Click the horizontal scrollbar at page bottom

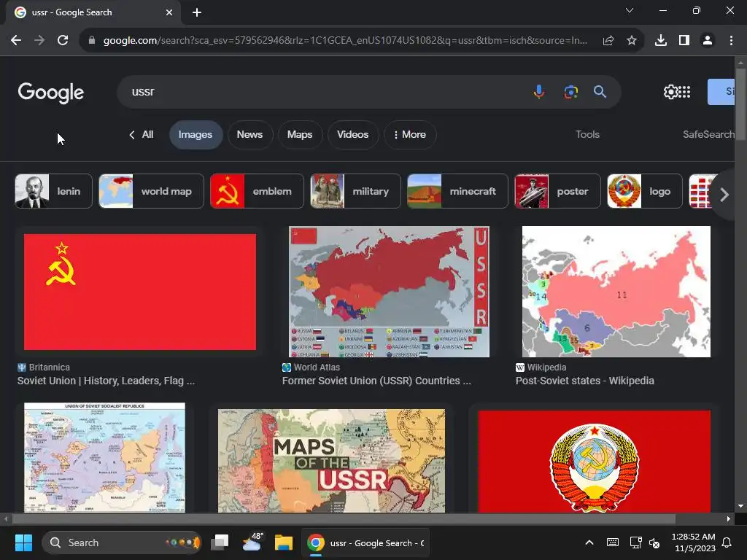pyautogui.click(x=344, y=518)
